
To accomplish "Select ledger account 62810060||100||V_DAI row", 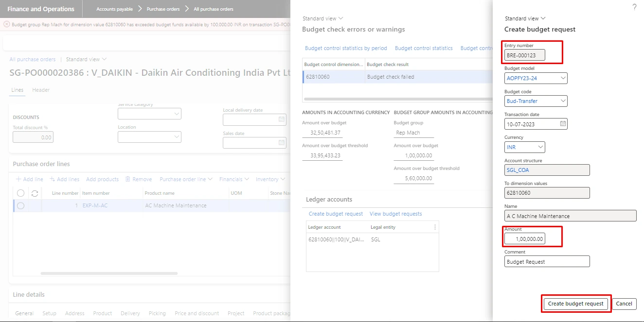I will pyautogui.click(x=372, y=239).
